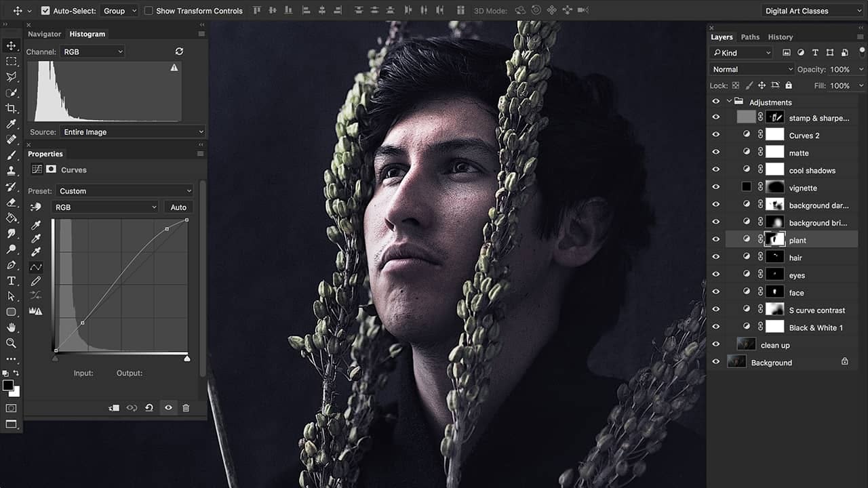
Task: Select the Zoom tool
Action: 10,343
